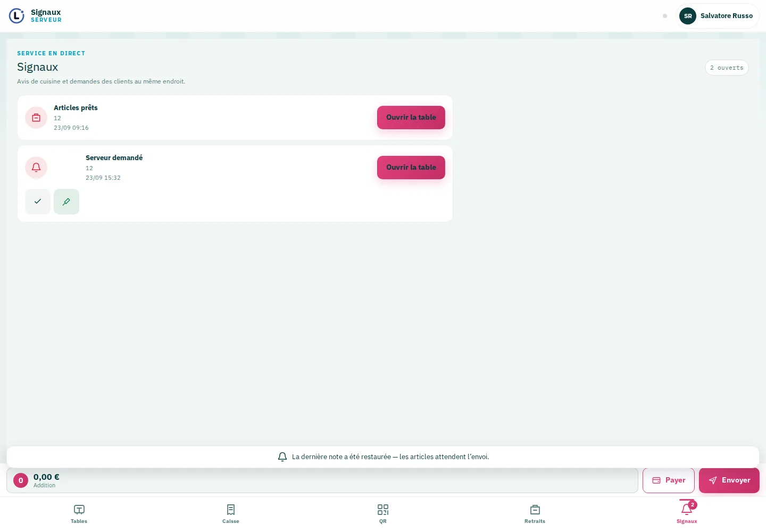766x532 pixels.
Task: Open the Caisse tab
Action: click(x=231, y=514)
